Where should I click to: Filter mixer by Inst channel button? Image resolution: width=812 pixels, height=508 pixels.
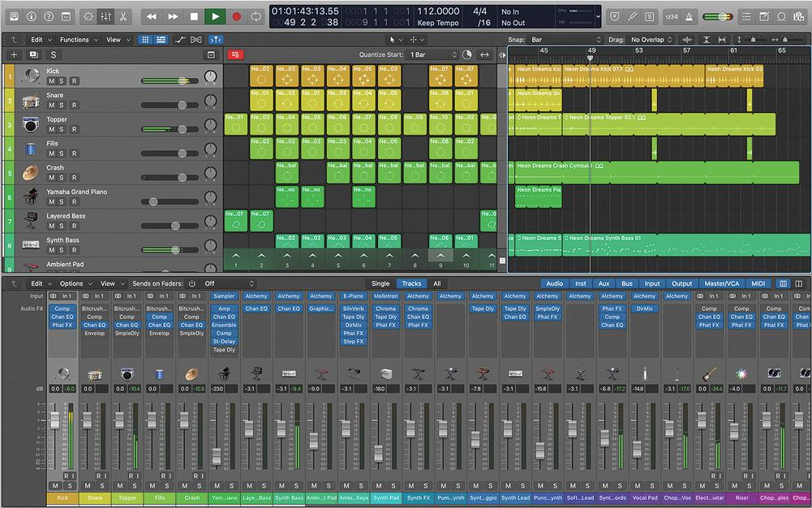point(581,283)
